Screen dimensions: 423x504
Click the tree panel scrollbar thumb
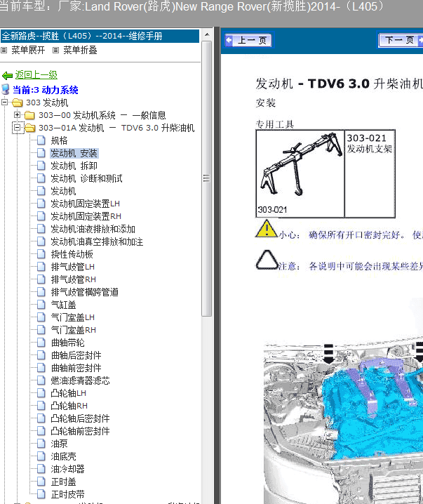pyautogui.click(x=207, y=178)
